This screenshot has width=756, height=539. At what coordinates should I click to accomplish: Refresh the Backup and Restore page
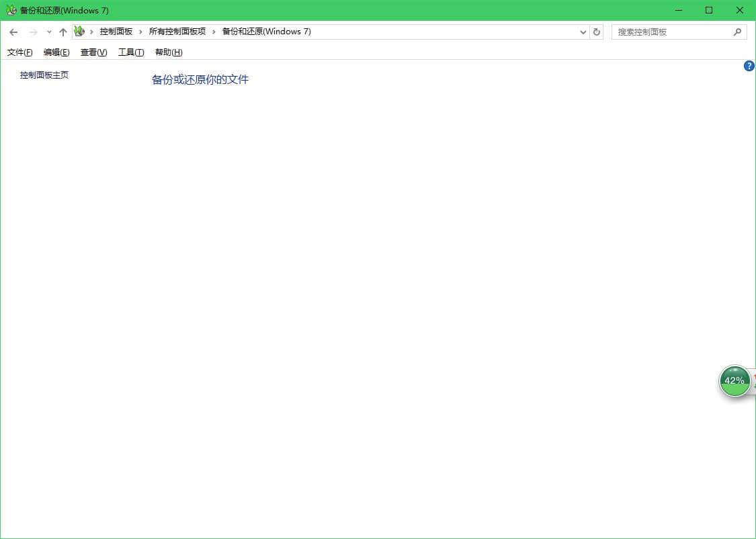tap(596, 32)
